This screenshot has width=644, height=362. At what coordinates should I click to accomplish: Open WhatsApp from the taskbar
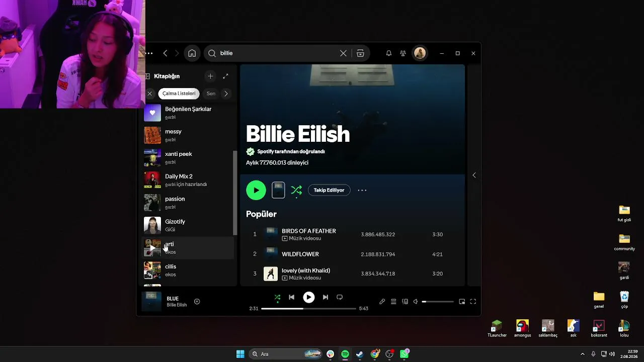coord(405,354)
